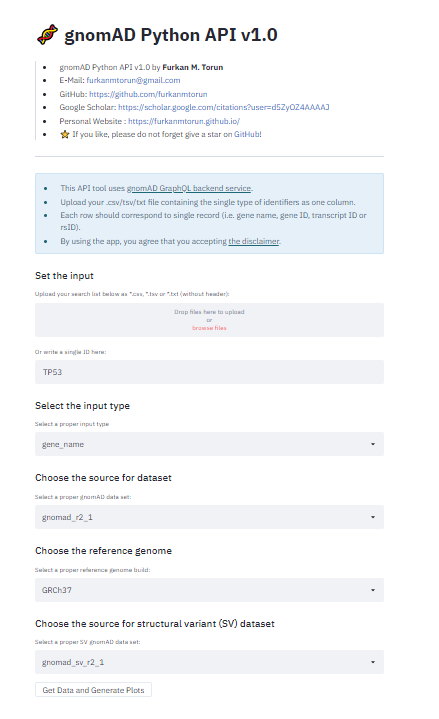Click browse files in upload area
Image resolution: width=439 pixels, height=719 pixels.
click(209, 328)
